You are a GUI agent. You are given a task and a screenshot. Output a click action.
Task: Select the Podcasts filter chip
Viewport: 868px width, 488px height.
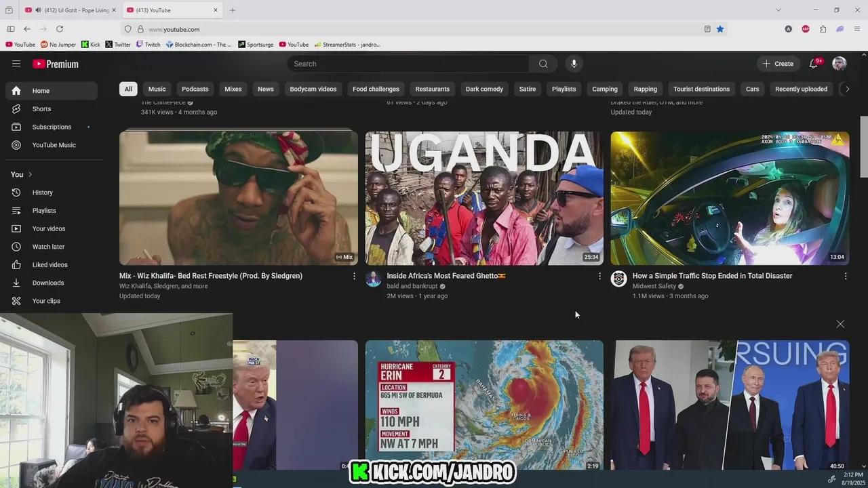[195, 89]
